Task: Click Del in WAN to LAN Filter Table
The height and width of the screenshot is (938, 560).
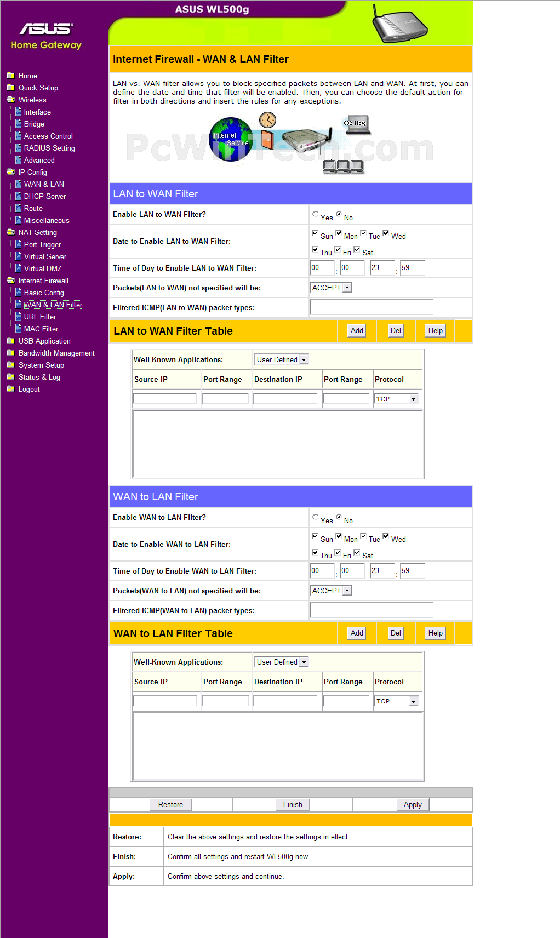Action: pyautogui.click(x=396, y=633)
